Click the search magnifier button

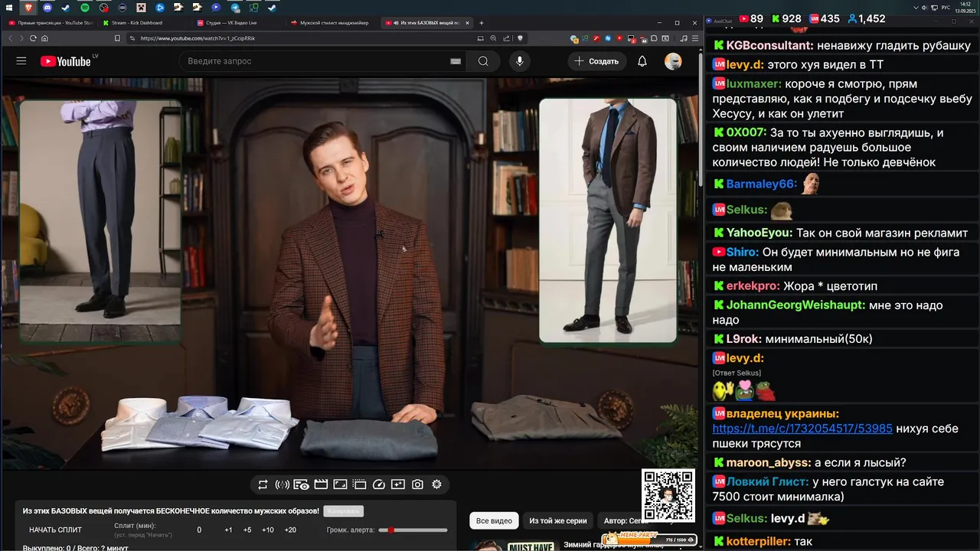(483, 61)
